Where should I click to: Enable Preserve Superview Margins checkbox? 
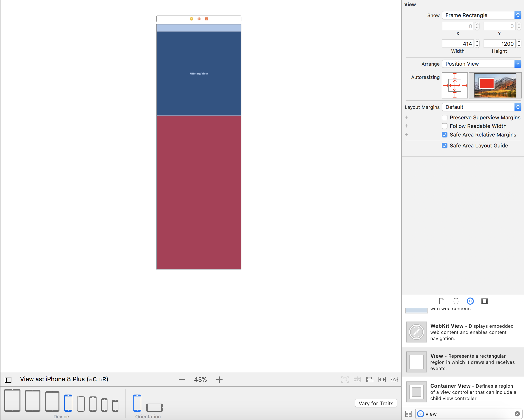pos(445,118)
